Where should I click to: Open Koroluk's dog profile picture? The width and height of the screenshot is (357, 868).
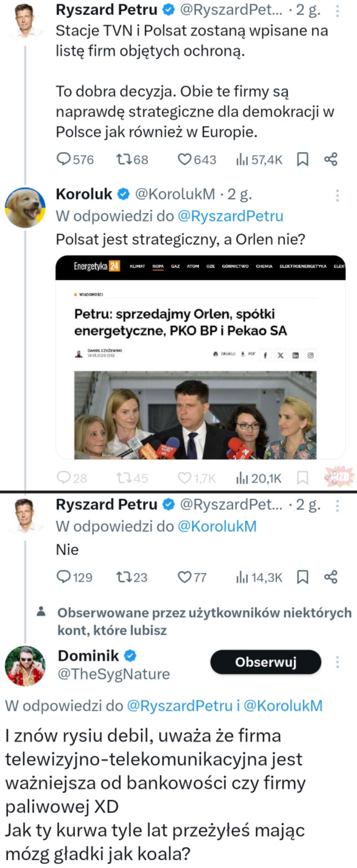(x=25, y=207)
